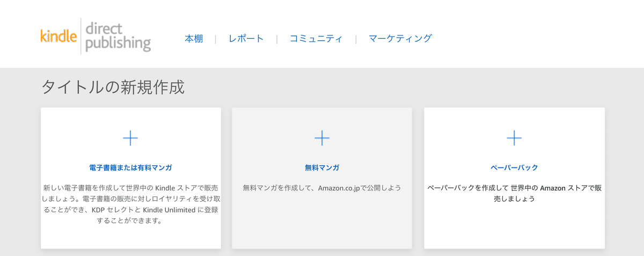Click the 無料マンガ link
This screenshot has width=644, height=256.
click(322, 167)
